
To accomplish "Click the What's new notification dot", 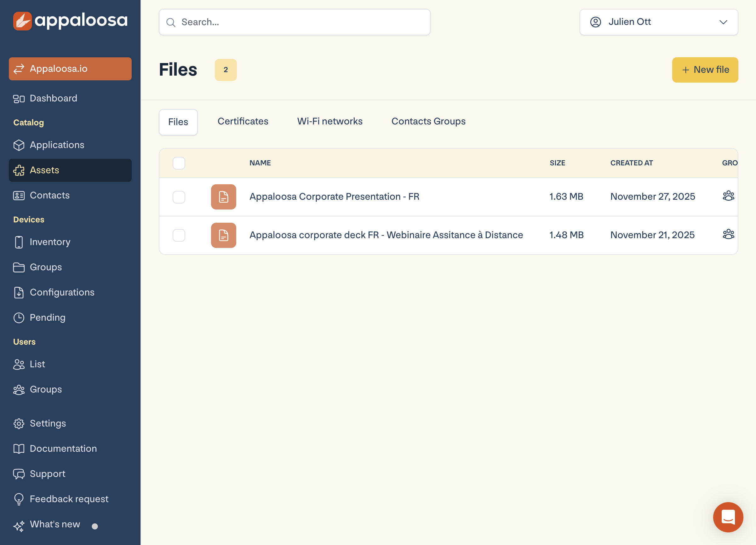I will pos(95,527).
